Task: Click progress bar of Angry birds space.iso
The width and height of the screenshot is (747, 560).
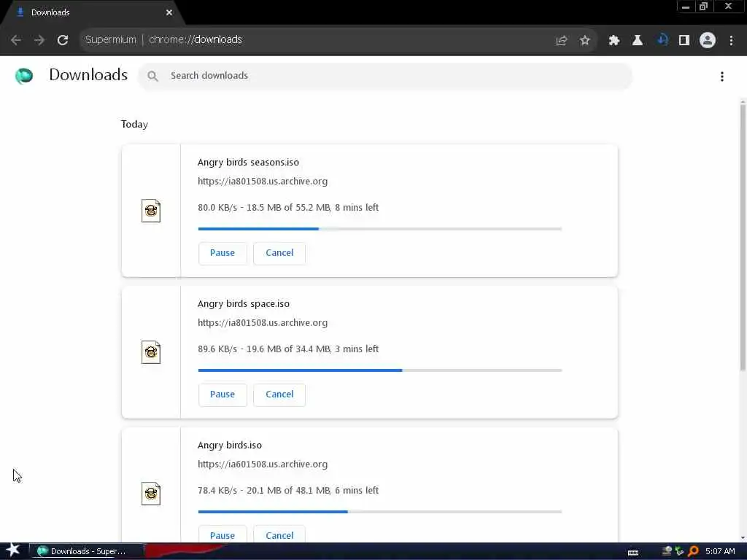Action: [x=380, y=370]
